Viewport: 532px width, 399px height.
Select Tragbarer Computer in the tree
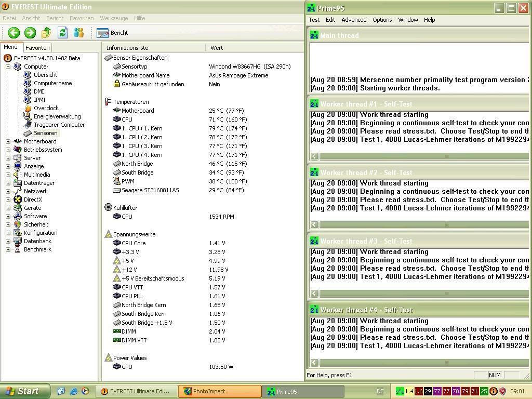(x=59, y=125)
